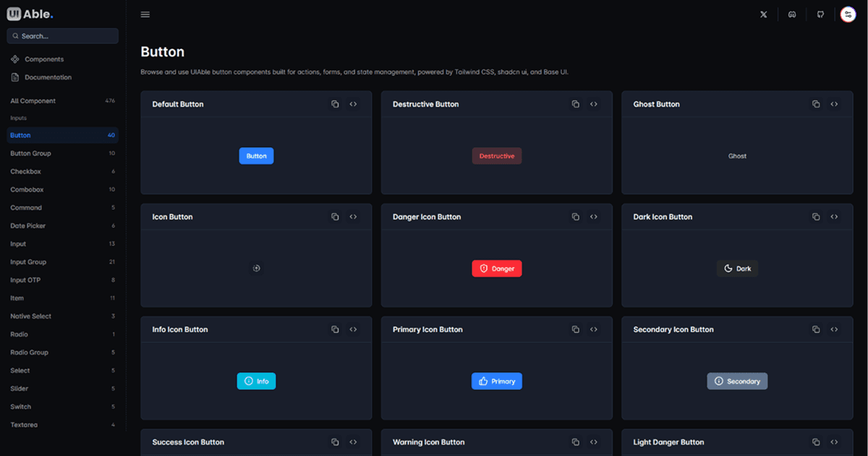
Task: Click the Ghost demo button
Action: click(737, 156)
